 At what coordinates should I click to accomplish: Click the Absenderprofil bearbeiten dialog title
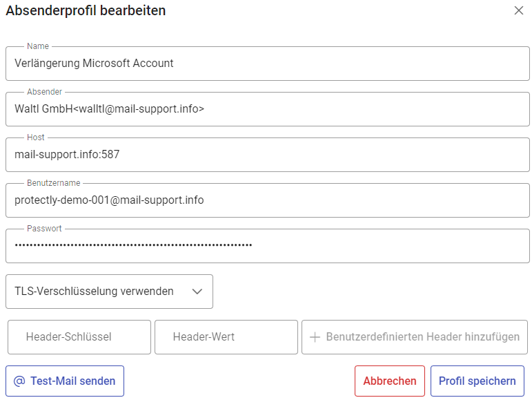(86, 10)
